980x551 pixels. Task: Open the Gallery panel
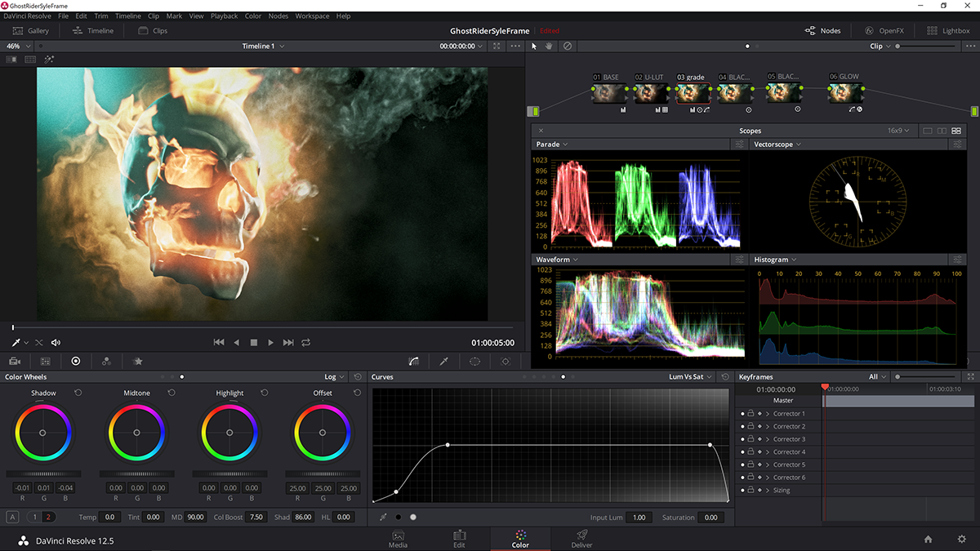(x=30, y=31)
